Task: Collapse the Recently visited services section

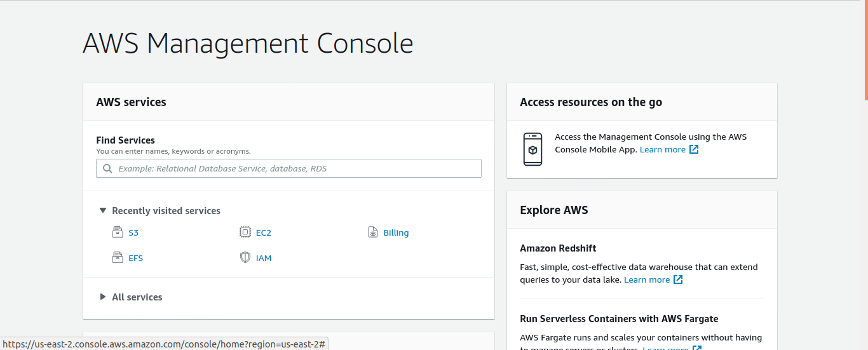Action: pyautogui.click(x=103, y=210)
